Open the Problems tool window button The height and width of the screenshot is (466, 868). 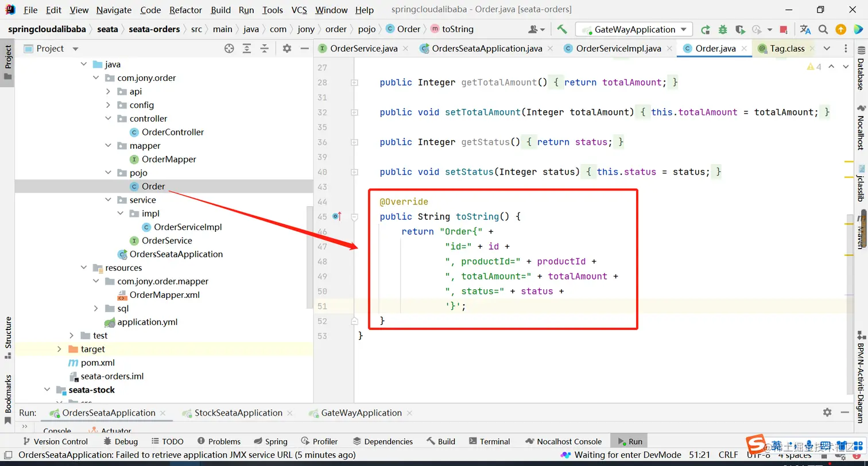point(218,441)
